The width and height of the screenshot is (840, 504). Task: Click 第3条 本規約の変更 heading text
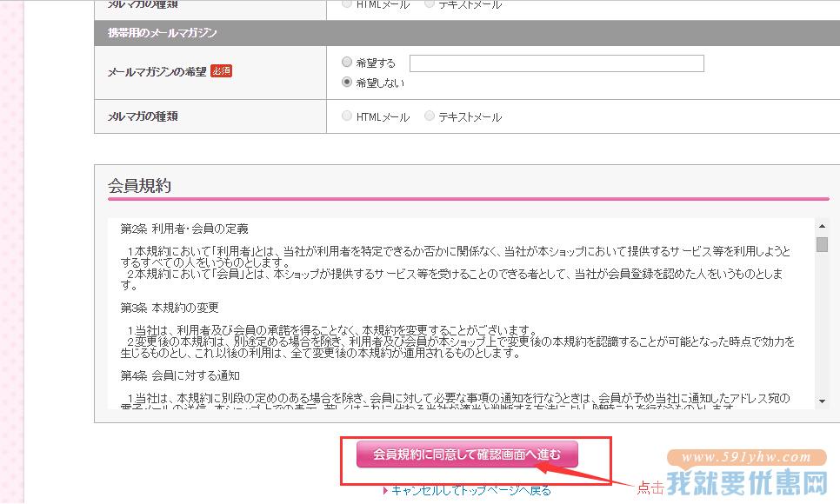point(170,308)
